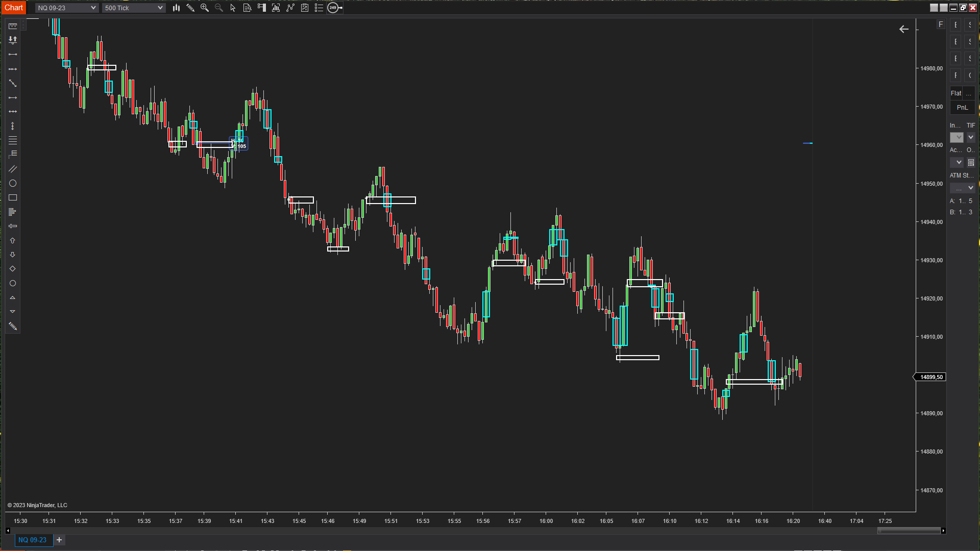Select the dot marker tool
Viewport: 980px width, 551px height.
[x=13, y=283]
